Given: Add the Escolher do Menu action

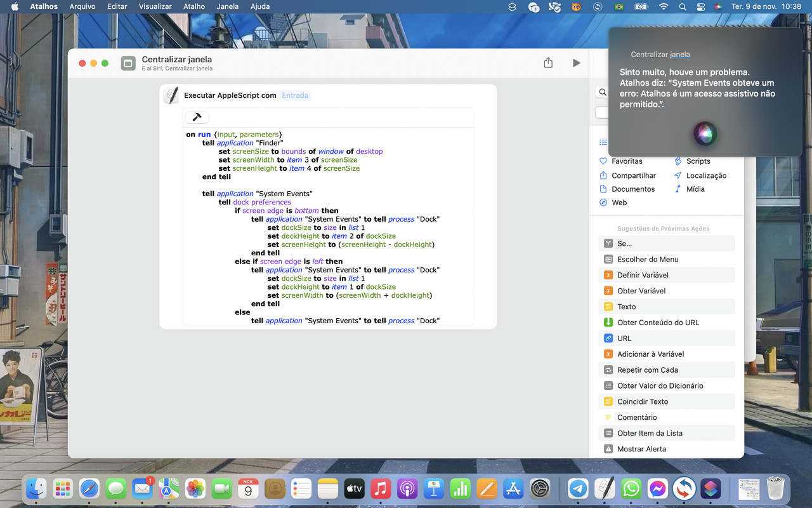Looking at the screenshot, I should (x=667, y=259).
